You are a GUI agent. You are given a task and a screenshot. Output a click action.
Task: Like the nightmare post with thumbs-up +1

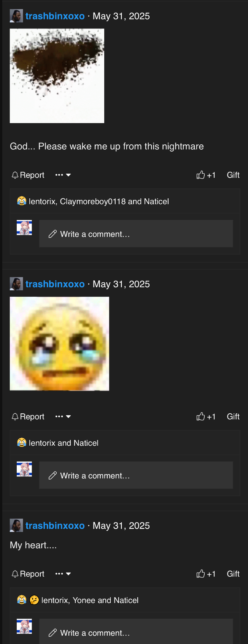pyautogui.click(x=206, y=175)
